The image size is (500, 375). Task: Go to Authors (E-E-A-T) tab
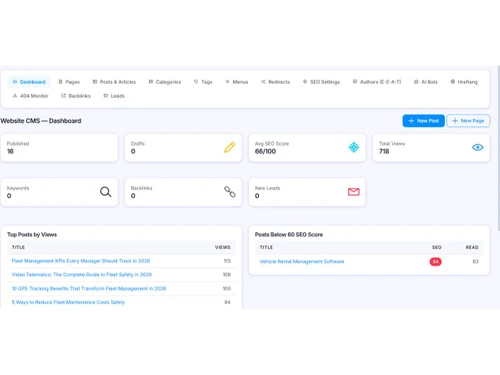(377, 82)
